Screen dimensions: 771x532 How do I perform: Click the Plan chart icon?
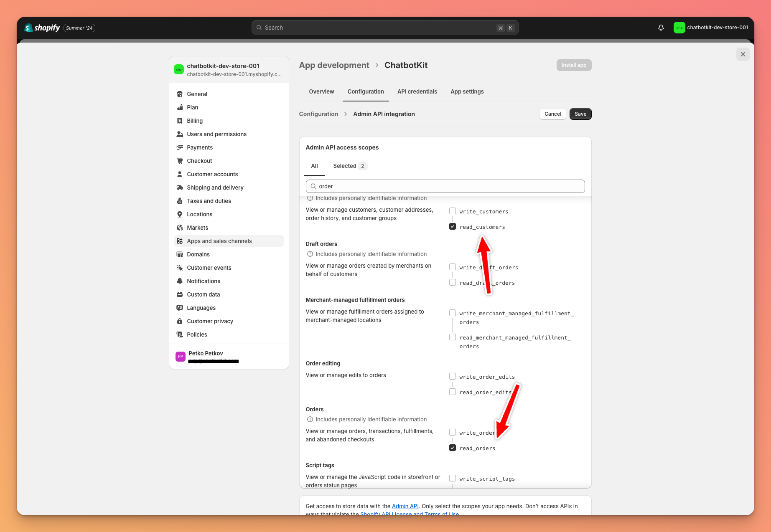pos(180,107)
